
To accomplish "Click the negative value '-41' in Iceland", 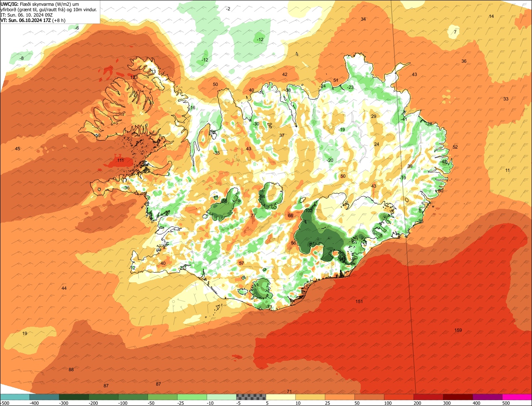I will tap(404, 119).
